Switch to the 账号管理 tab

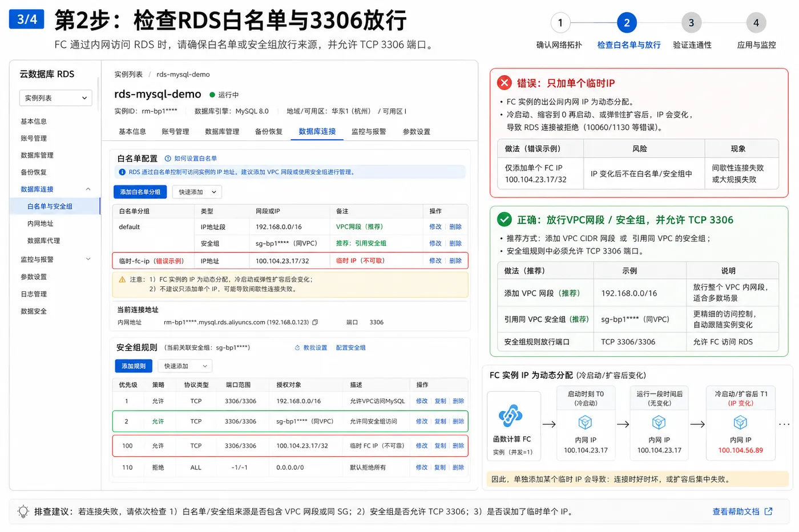pyautogui.click(x=175, y=132)
